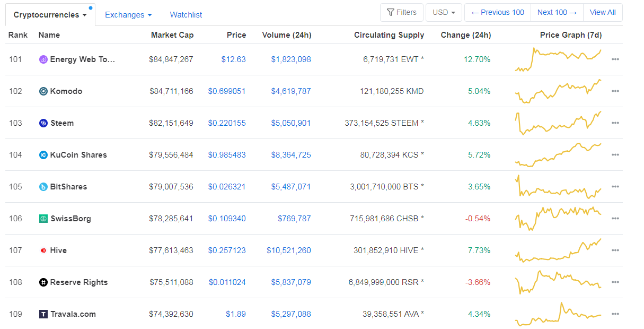Screen dimensions: 644x329
Task: Open the Komodo 7d price graph
Action: (x=558, y=91)
